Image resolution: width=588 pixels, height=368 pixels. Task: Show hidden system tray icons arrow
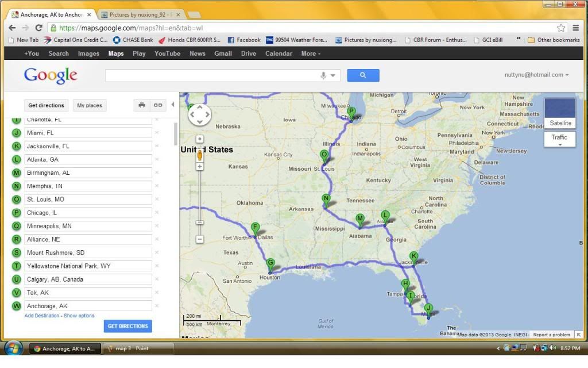point(498,348)
